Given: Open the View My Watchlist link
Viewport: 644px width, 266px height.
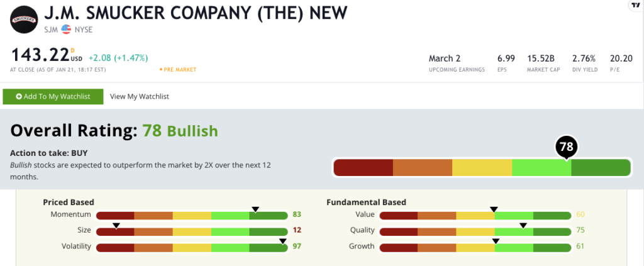Looking at the screenshot, I should tap(139, 96).
